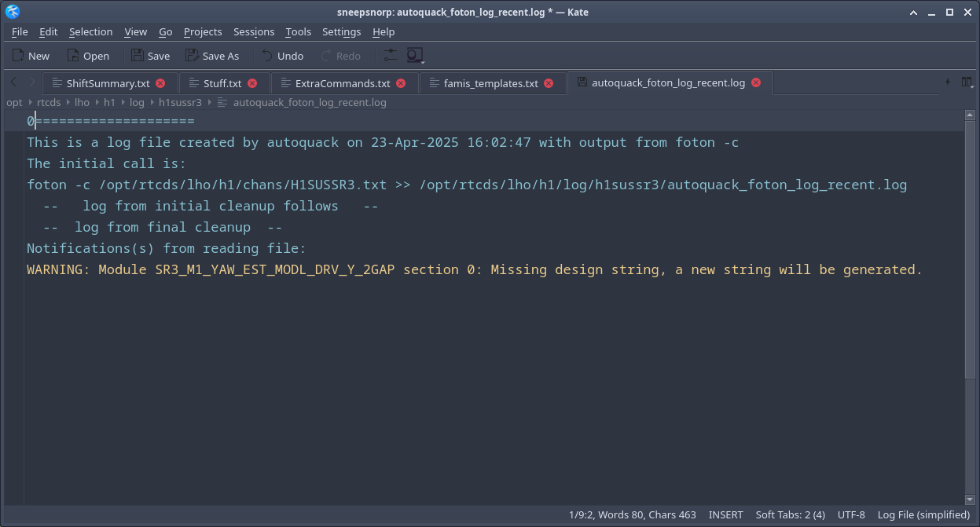
Task: Open the View menu
Action: (135, 31)
